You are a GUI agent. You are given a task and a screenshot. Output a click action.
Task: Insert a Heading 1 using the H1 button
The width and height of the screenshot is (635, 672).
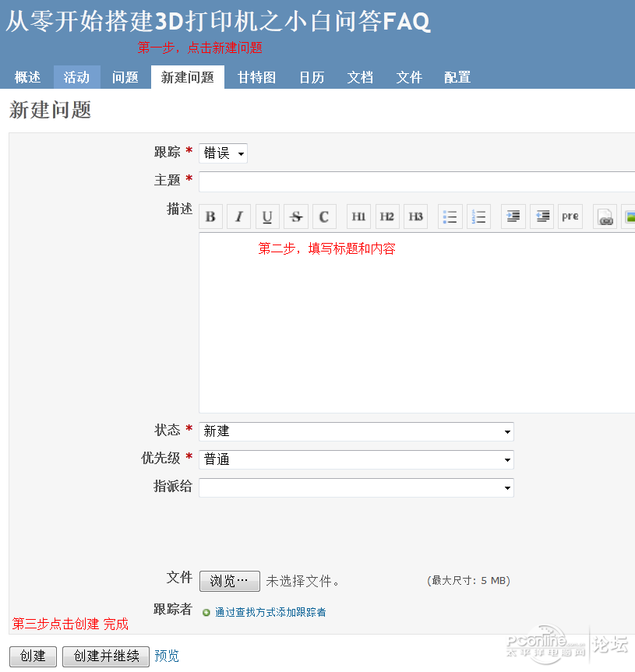(358, 216)
